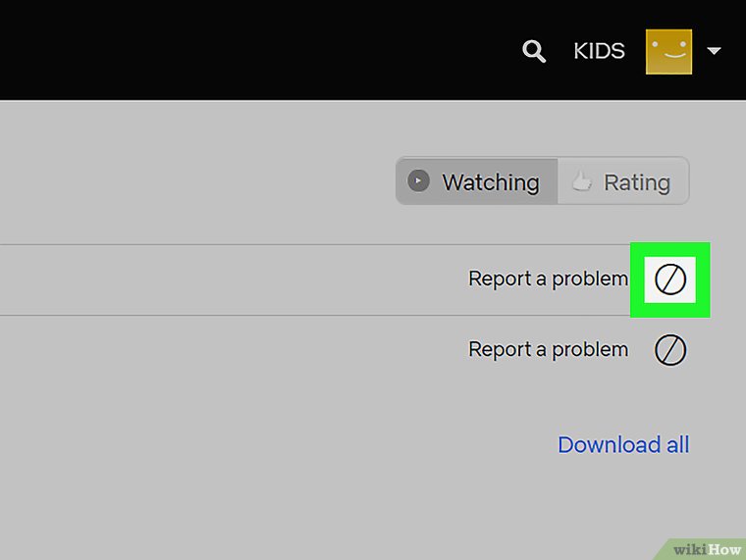Screen dimensions: 746x560
Task: Click the Watching/Rating toggle group
Action: tap(543, 181)
